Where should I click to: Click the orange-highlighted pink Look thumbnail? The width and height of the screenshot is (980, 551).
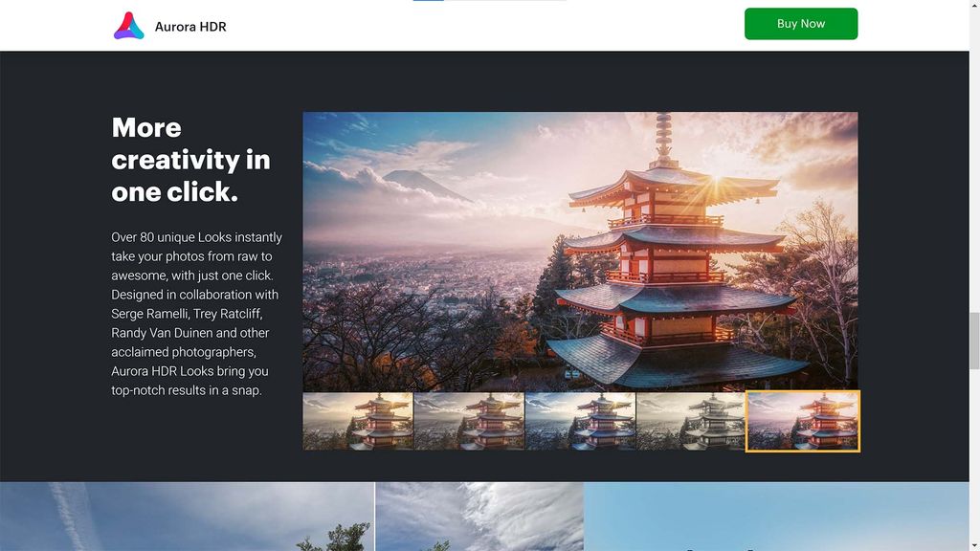point(803,419)
